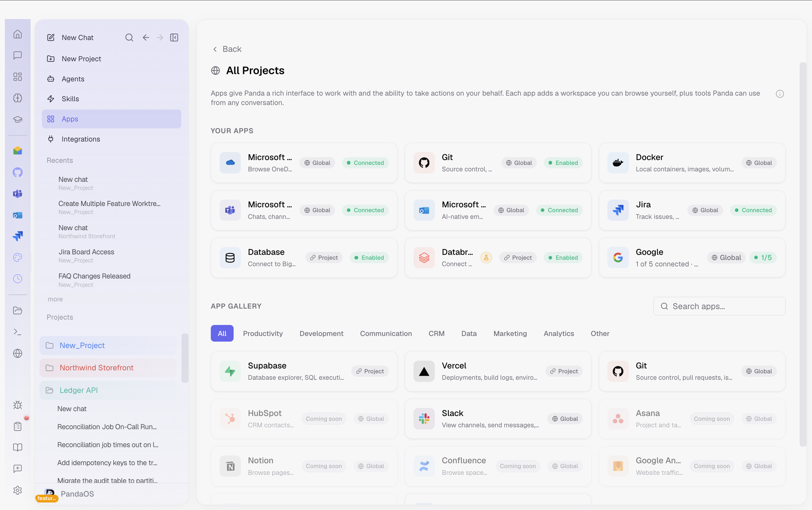Select the CRM category tab
Image resolution: width=812 pixels, height=510 pixels.
click(x=436, y=334)
